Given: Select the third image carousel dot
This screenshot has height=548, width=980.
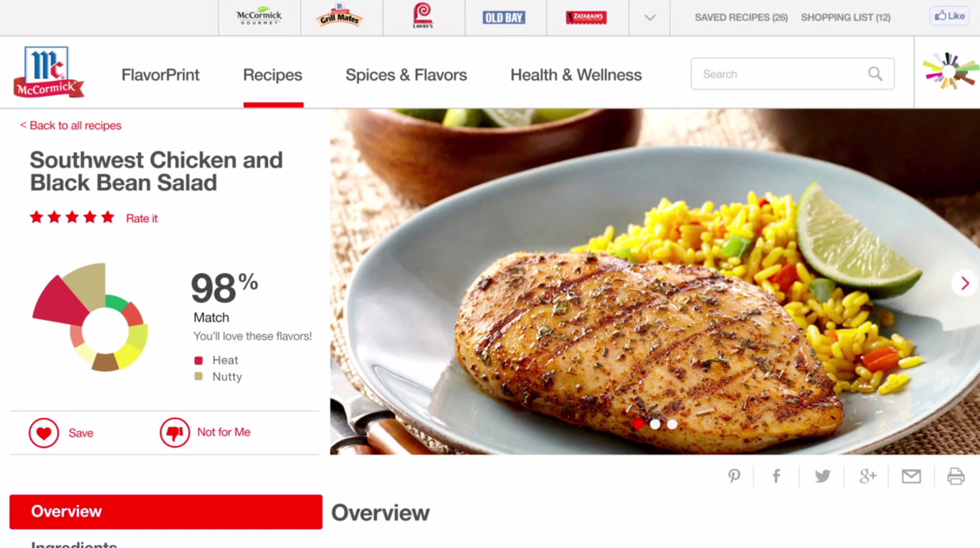Looking at the screenshot, I should click(672, 424).
